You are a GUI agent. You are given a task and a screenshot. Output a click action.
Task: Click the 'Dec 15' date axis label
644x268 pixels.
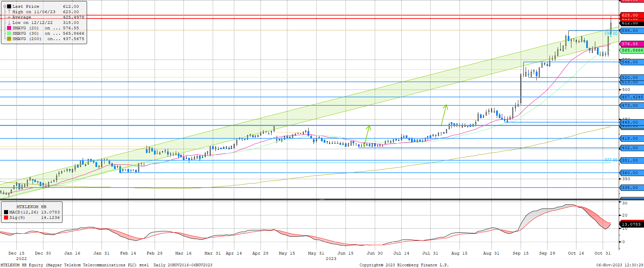16,253
